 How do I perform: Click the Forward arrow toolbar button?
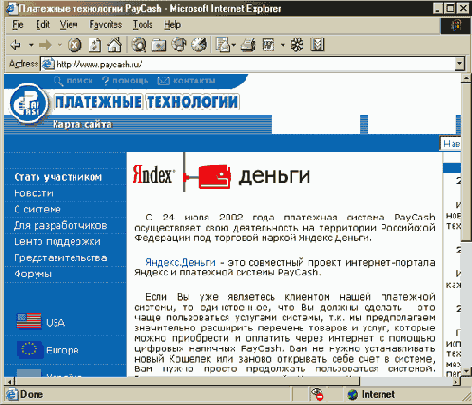tap(45, 44)
